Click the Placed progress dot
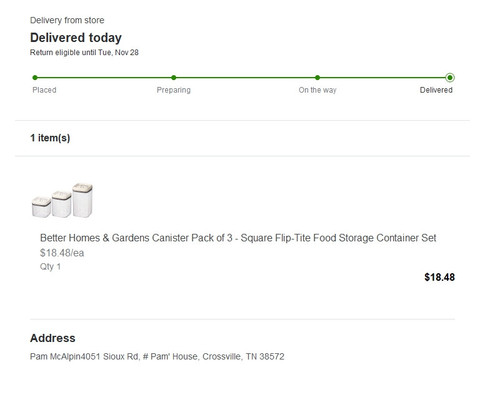 pyautogui.click(x=35, y=78)
